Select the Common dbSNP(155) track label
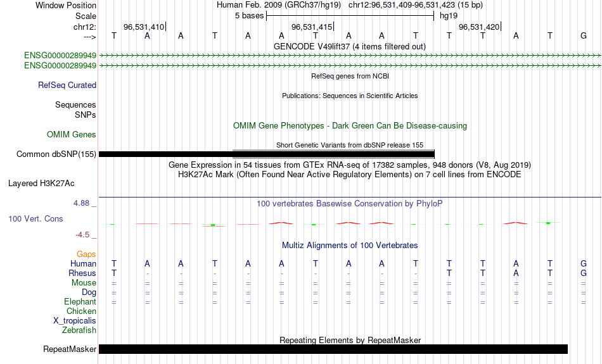 pyautogui.click(x=56, y=154)
